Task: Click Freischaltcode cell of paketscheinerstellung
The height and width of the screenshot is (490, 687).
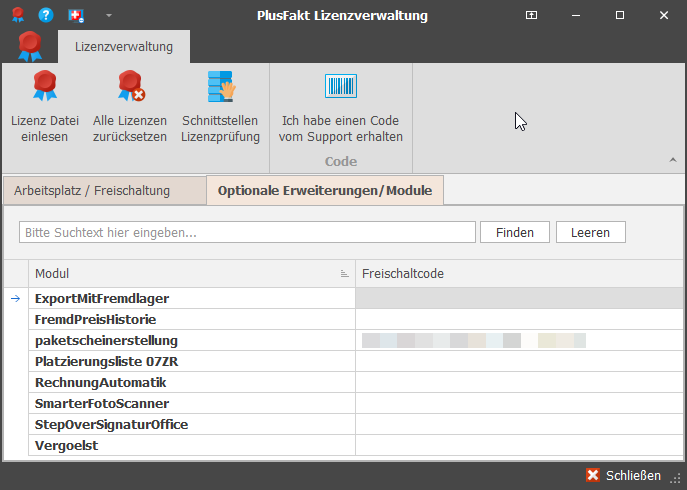Action: (x=519, y=341)
